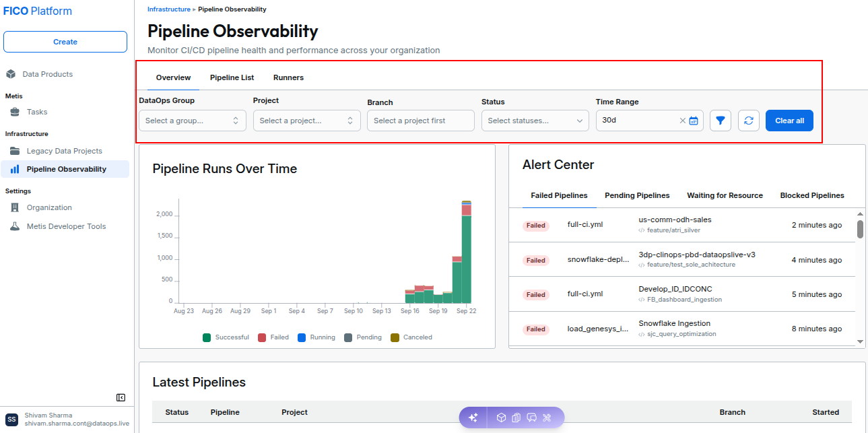
Task: Click the Status column header in Latest Pipelines
Action: 177,412
